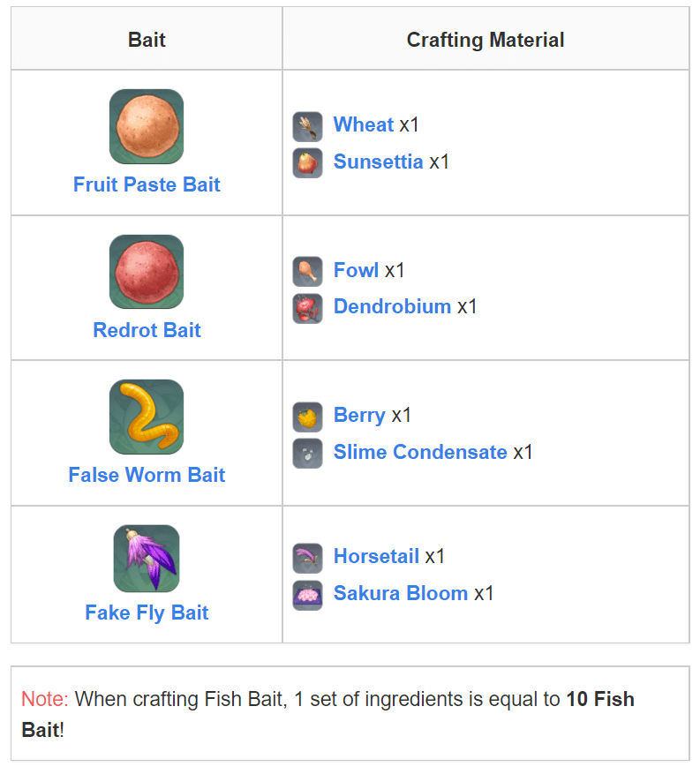Image resolution: width=700 pixels, height=774 pixels.
Task: Go to the Dendrobium text link
Action: coord(392,306)
